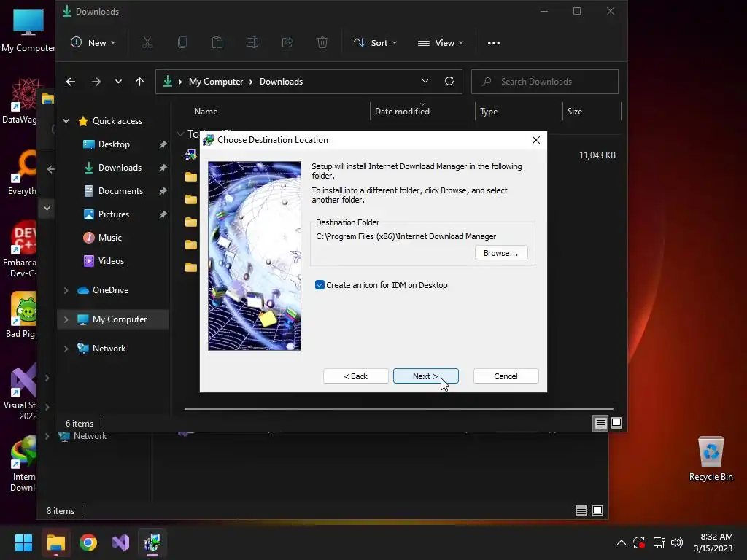Expand the My Computer tree node
Viewport: 747px width, 560px height.
66,319
